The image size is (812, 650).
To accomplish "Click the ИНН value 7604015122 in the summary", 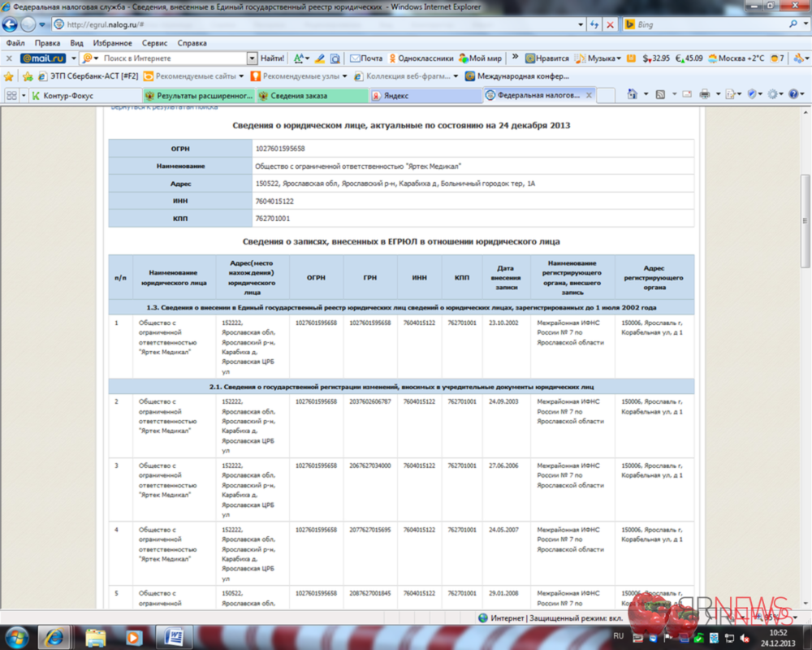I will coord(274,201).
